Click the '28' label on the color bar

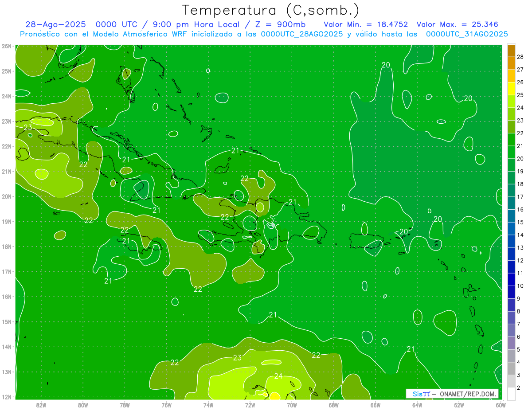point(520,57)
